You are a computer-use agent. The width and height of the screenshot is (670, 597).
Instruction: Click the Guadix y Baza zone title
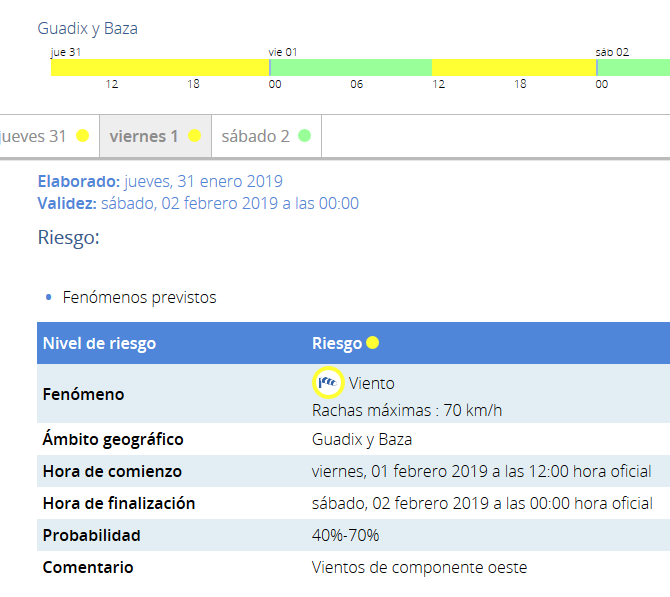[x=88, y=28]
